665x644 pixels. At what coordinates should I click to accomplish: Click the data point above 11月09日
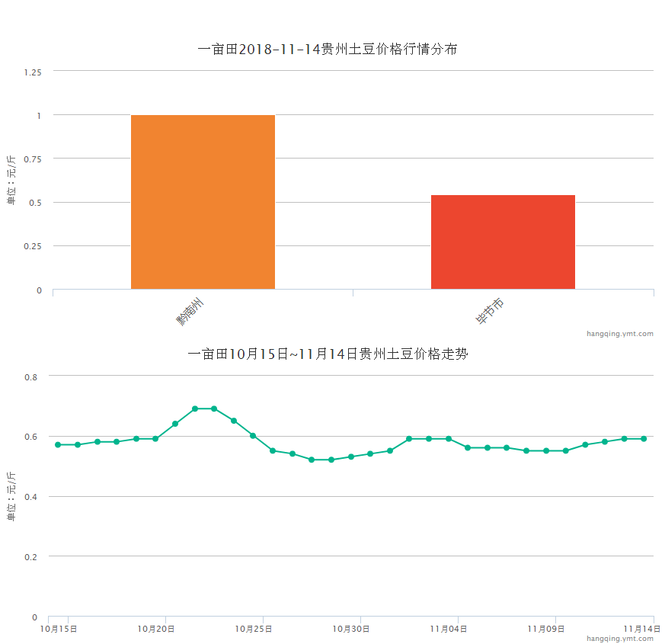pyautogui.click(x=546, y=450)
